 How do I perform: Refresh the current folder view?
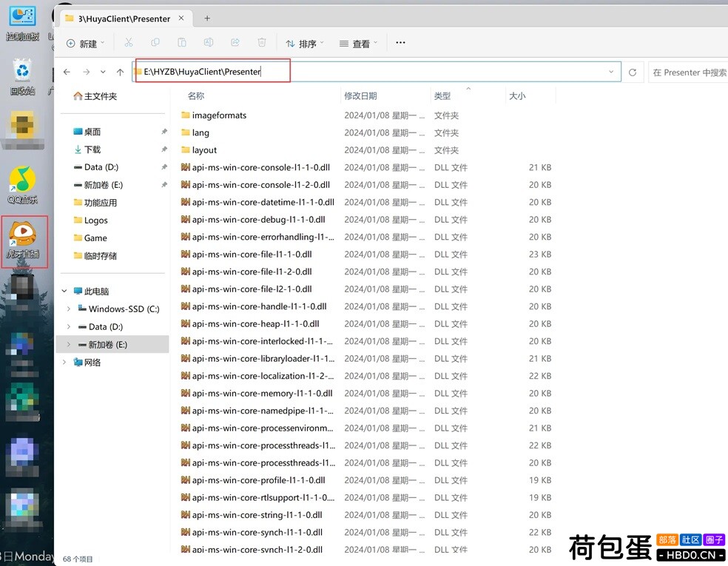click(x=633, y=73)
